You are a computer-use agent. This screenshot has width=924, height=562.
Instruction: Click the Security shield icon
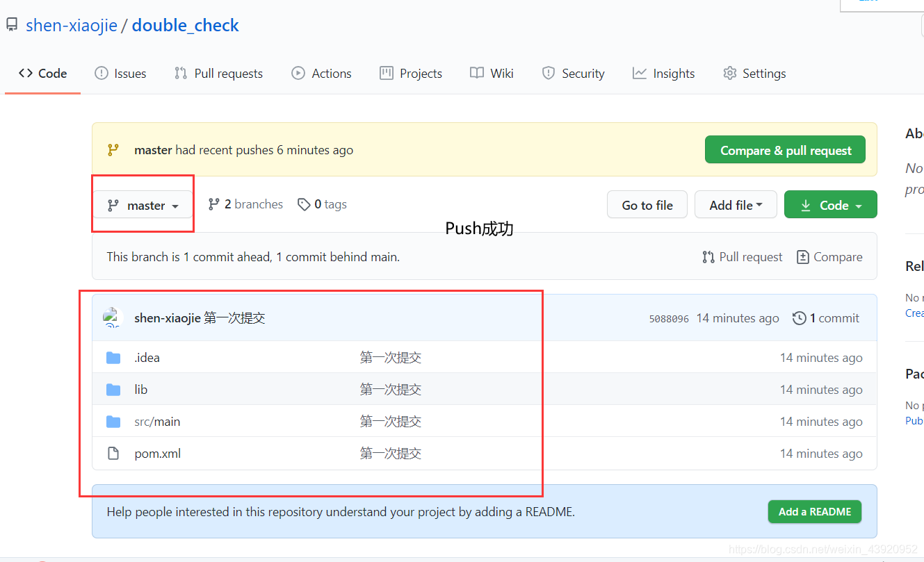549,73
